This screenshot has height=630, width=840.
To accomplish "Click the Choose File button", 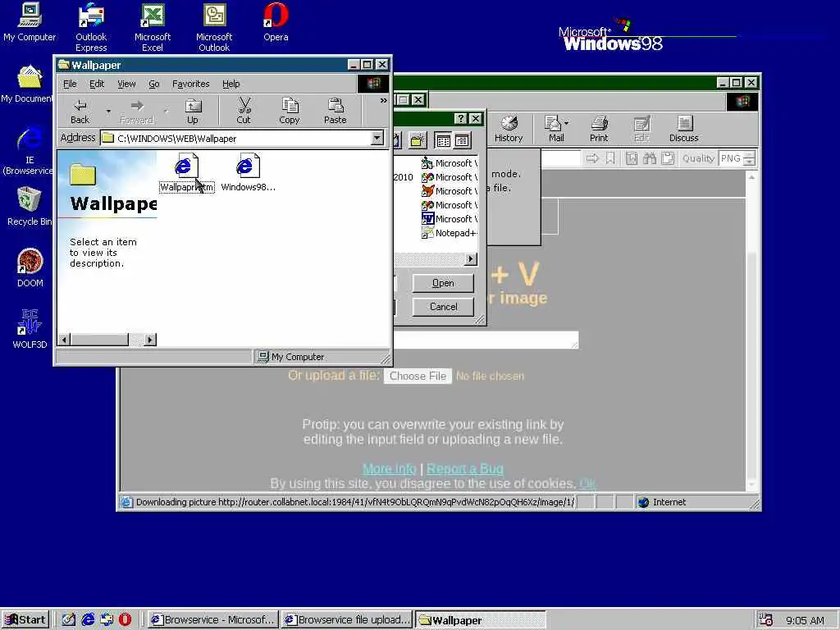I will [418, 376].
